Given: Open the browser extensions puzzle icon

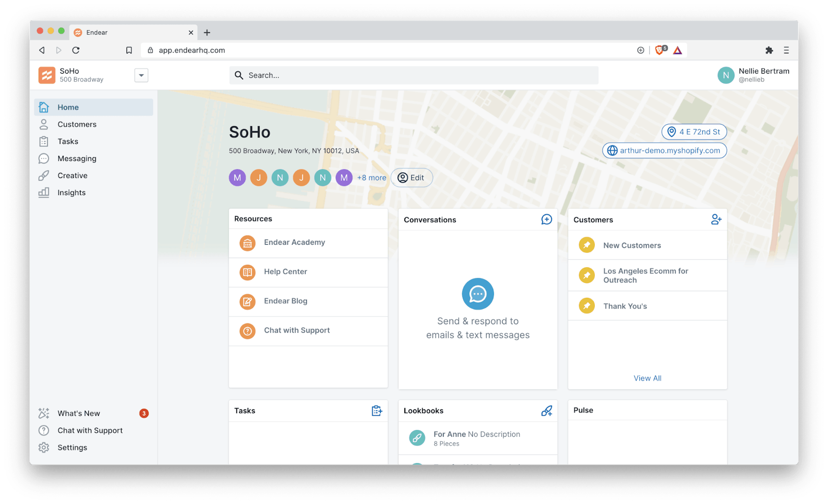Looking at the screenshot, I should click(769, 50).
